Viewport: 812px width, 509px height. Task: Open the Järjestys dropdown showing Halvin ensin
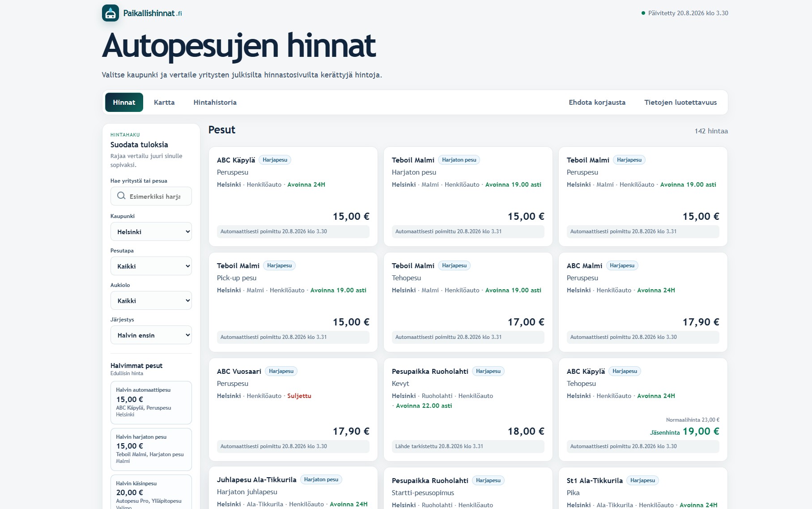pyautogui.click(x=151, y=335)
